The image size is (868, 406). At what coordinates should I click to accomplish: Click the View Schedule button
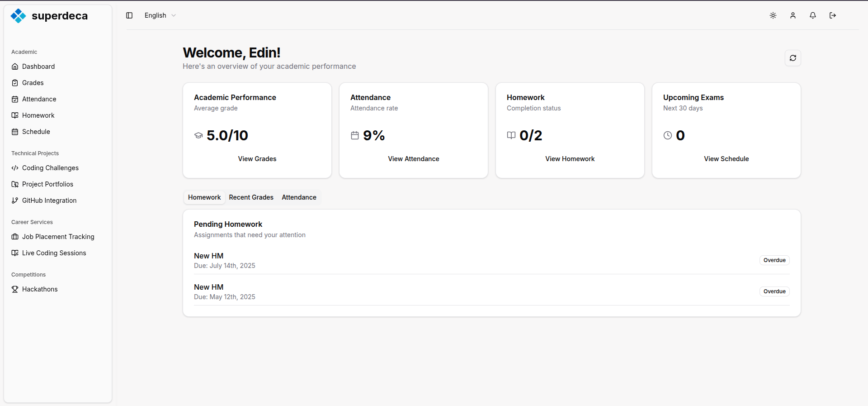[x=726, y=159]
